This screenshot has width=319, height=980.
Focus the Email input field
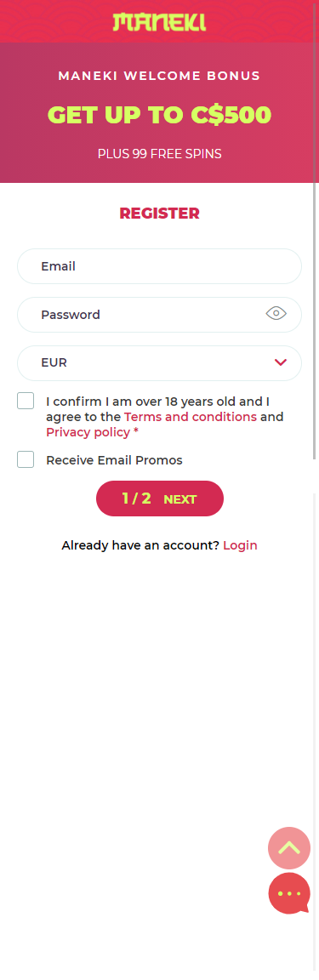point(160,266)
